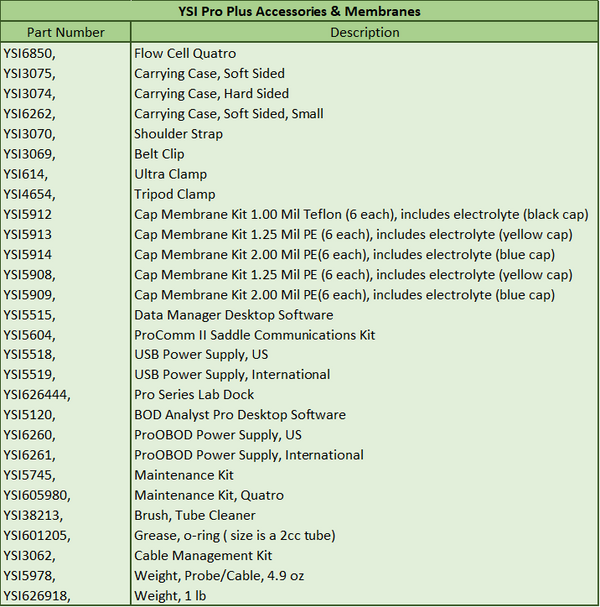Screen dimensions: 600x607
Task: Select the Brush, Tube Cleaner cell
Action: (x=364, y=515)
